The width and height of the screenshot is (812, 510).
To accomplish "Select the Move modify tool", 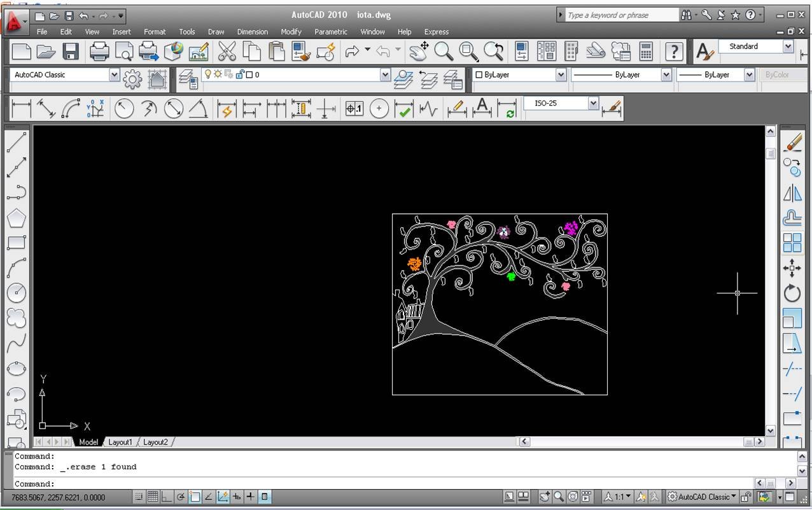I will [792, 267].
